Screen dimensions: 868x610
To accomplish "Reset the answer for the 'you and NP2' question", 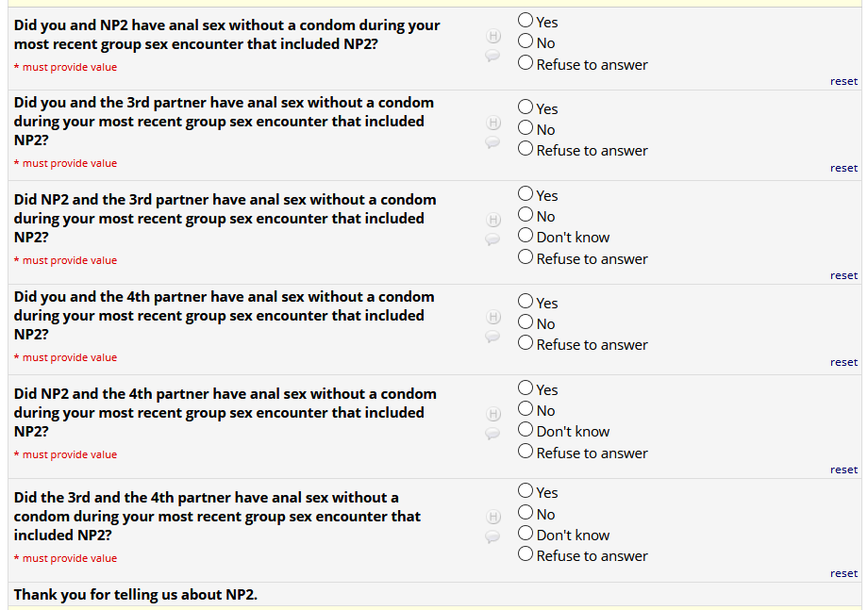I will [x=843, y=81].
